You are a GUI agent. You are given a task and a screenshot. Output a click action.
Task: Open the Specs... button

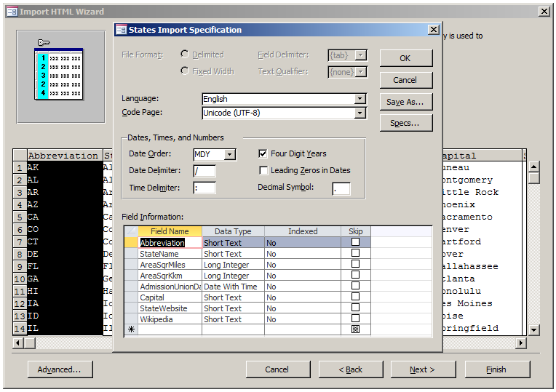click(x=406, y=123)
